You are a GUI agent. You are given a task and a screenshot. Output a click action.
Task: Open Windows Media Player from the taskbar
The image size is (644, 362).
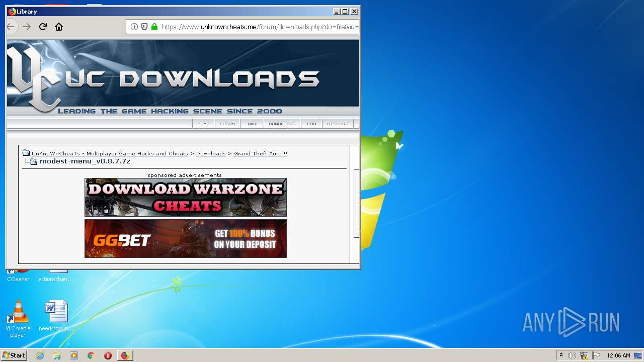[x=74, y=355]
